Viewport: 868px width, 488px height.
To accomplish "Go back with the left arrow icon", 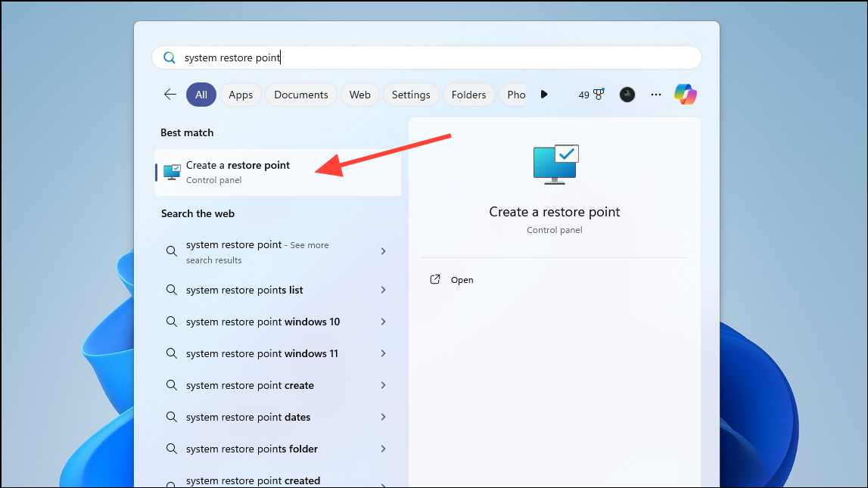I will click(170, 95).
